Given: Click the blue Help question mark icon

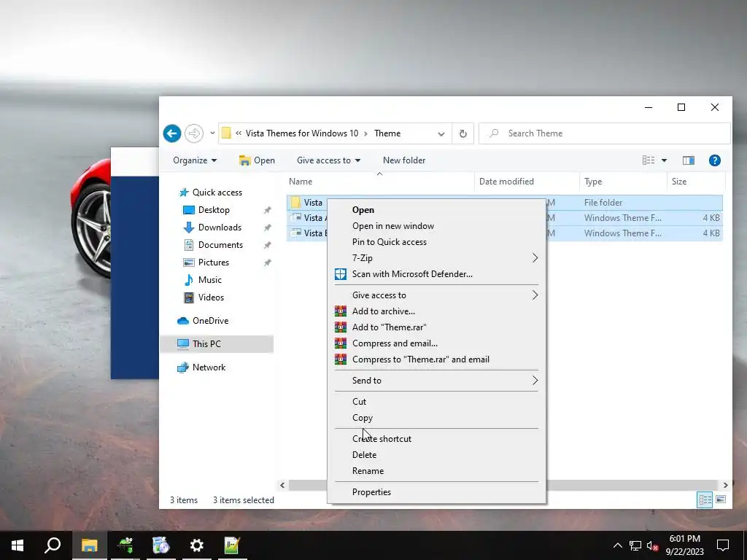Looking at the screenshot, I should click(715, 160).
